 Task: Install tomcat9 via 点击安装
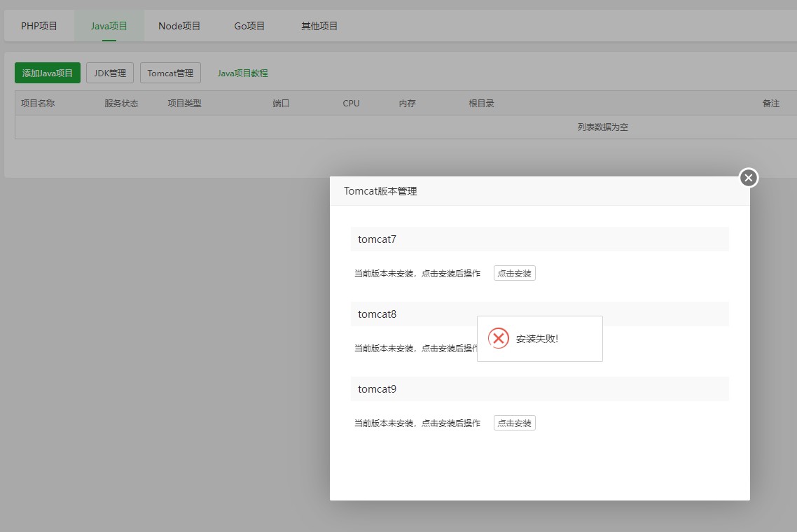pyautogui.click(x=514, y=423)
